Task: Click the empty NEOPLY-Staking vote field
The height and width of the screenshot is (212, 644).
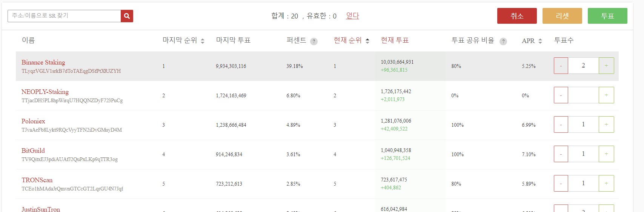Action: [x=583, y=95]
